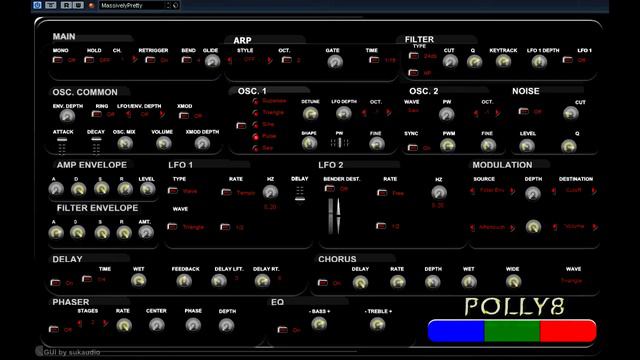Step LFO1/ENV. DEPTH selector right
The height and width of the screenshot is (360, 640).
click(x=162, y=114)
